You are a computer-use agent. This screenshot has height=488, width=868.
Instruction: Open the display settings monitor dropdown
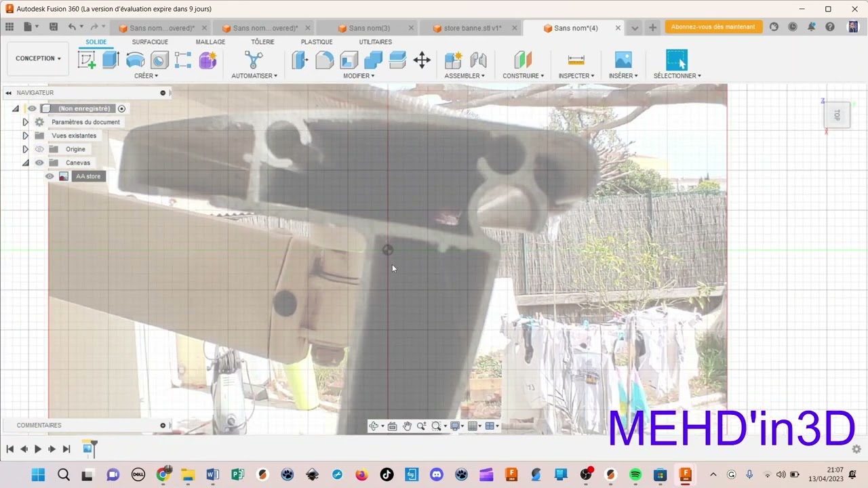click(x=457, y=426)
